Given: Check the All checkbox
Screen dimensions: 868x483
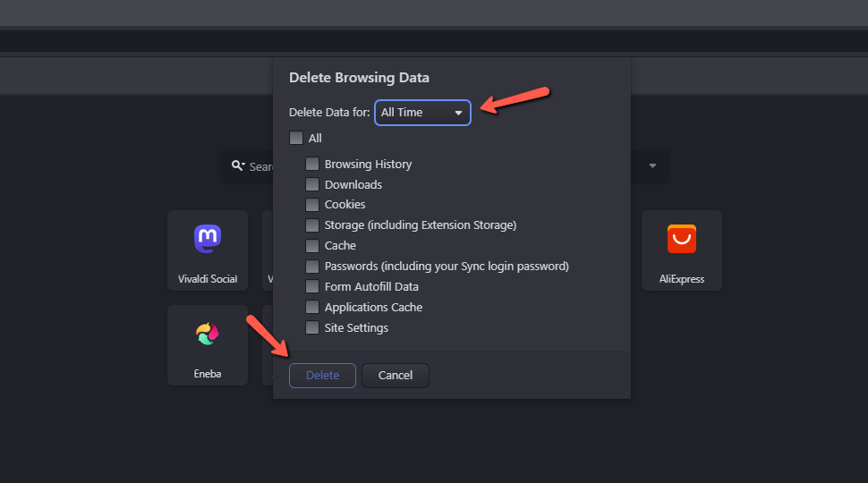Looking at the screenshot, I should 296,138.
